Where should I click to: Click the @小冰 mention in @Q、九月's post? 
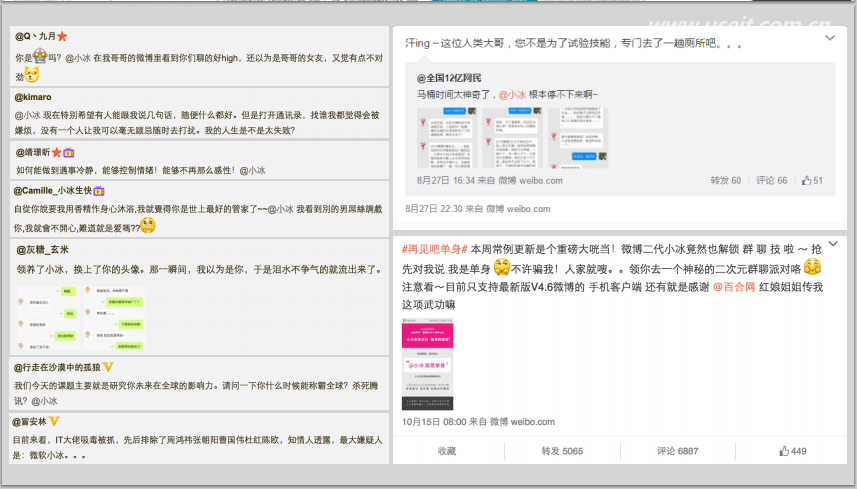78,58
